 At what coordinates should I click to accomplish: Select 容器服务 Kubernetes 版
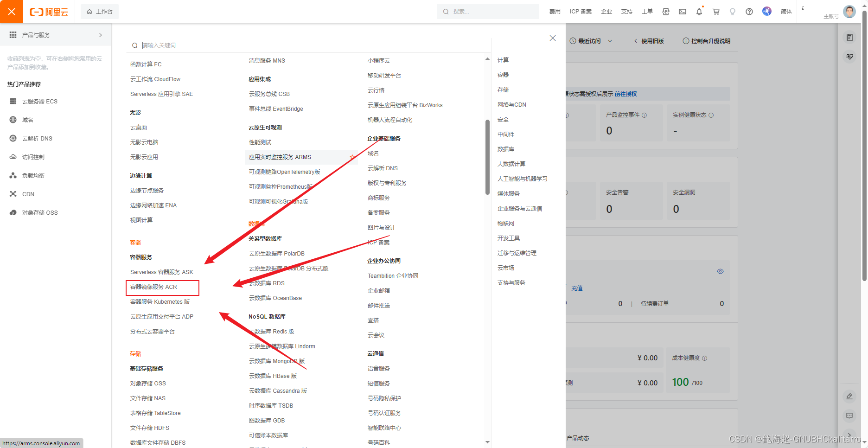click(x=160, y=302)
